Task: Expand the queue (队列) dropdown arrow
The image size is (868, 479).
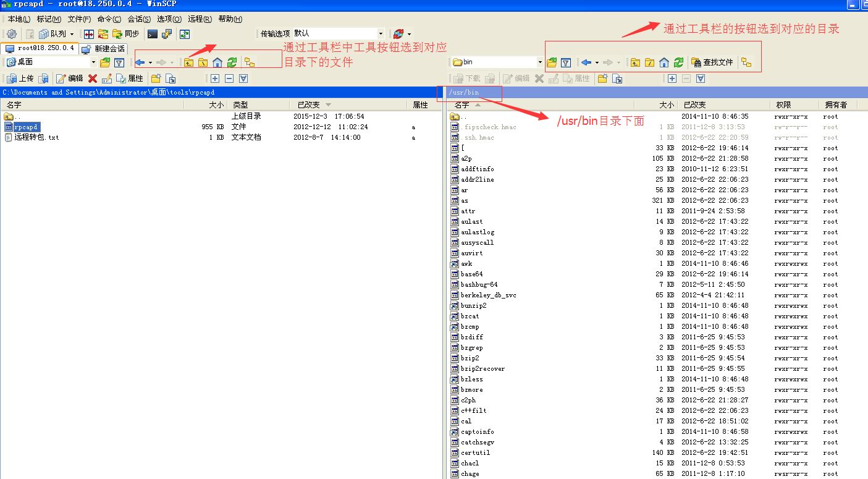Action: click(72, 34)
